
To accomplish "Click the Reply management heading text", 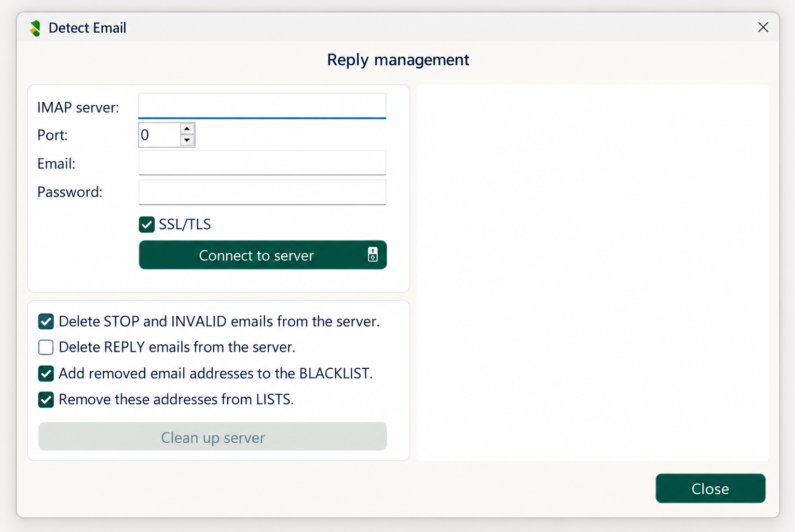I will [x=398, y=60].
